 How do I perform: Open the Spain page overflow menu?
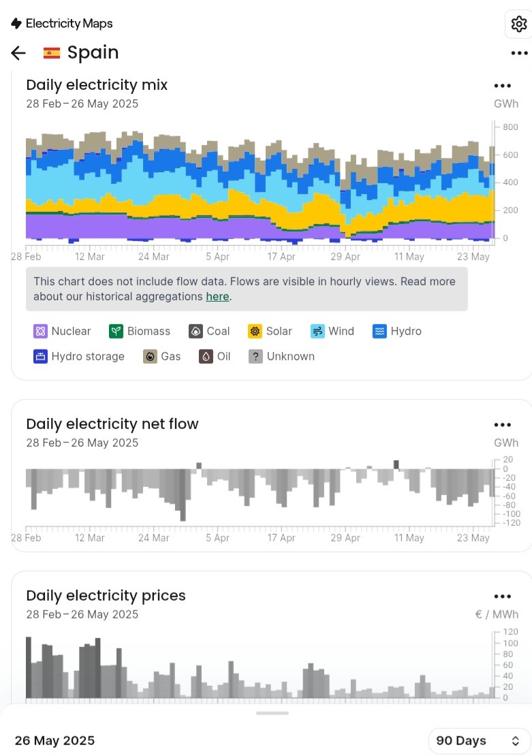click(519, 53)
